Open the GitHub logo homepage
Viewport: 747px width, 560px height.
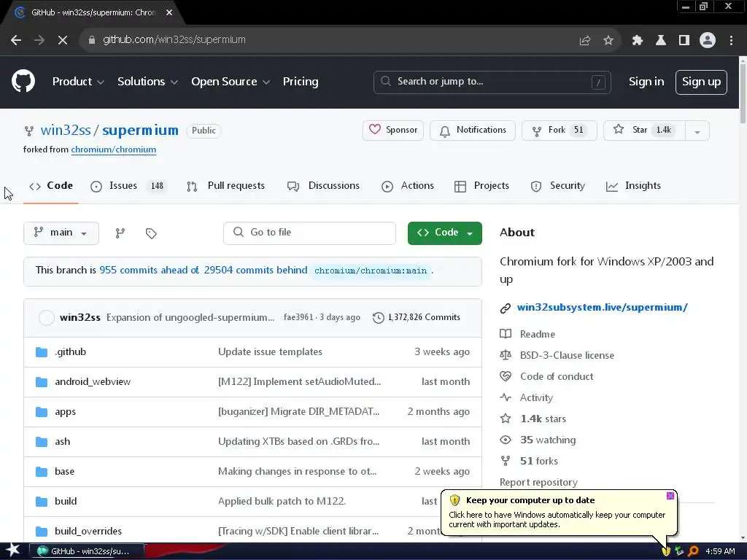click(23, 82)
